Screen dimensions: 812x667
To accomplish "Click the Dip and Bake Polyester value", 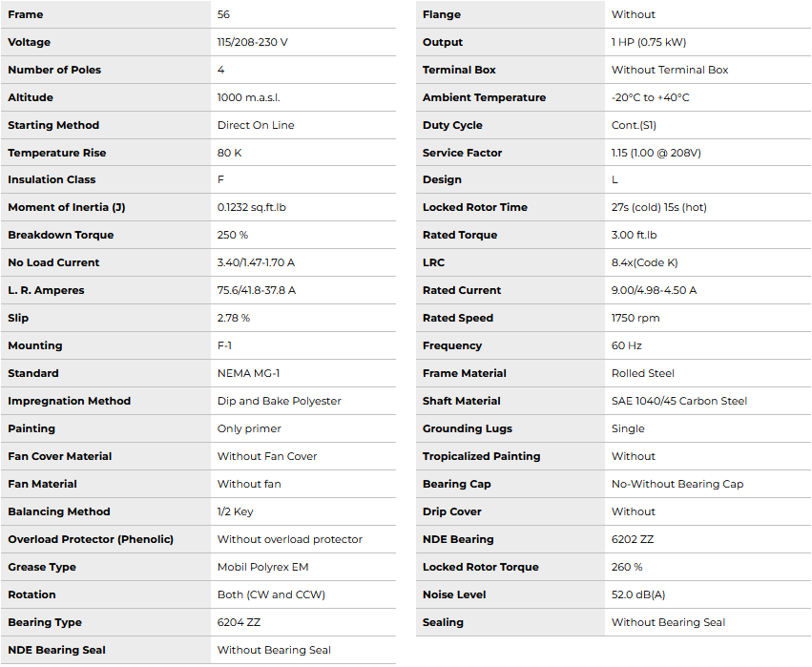I will tap(280, 401).
